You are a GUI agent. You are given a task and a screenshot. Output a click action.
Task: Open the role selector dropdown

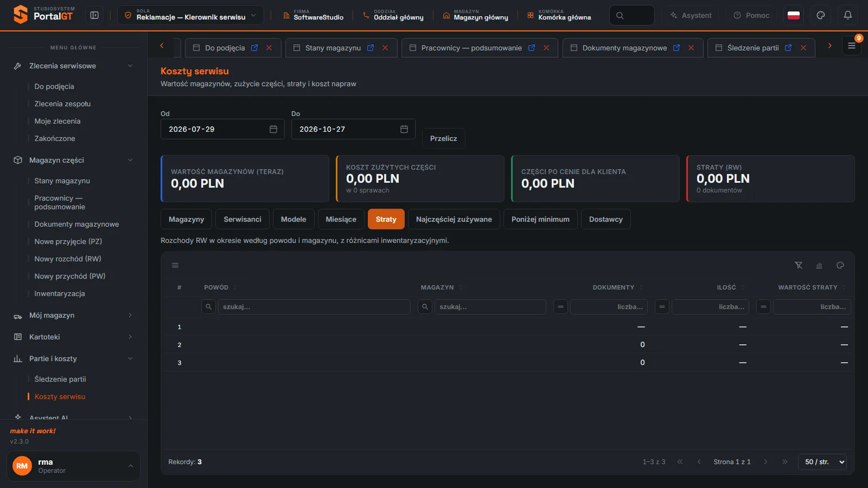(x=190, y=15)
